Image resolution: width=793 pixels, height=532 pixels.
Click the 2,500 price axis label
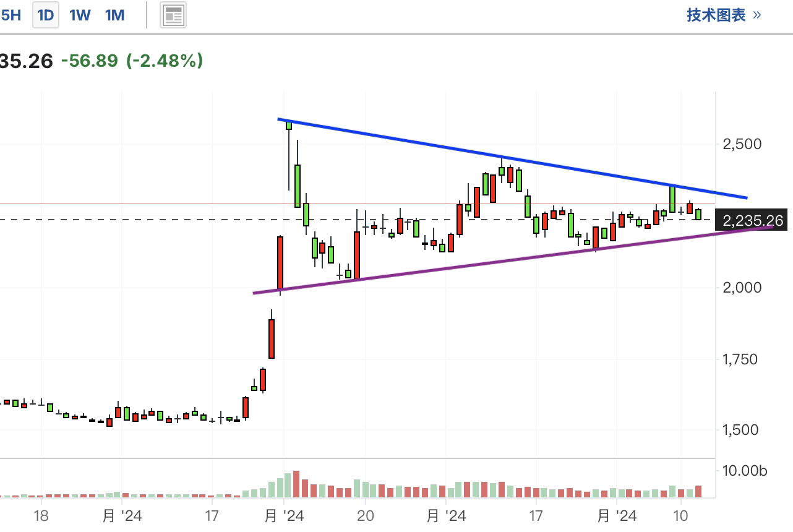(742, 144)
